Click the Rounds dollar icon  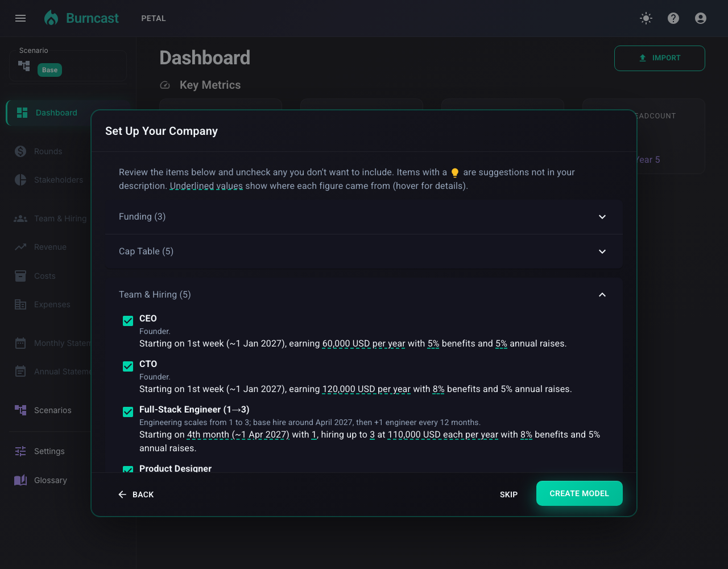point(20,151)
